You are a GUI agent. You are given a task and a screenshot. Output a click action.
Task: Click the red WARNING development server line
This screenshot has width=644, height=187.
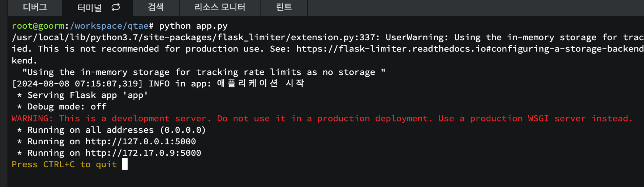(322, 118)
